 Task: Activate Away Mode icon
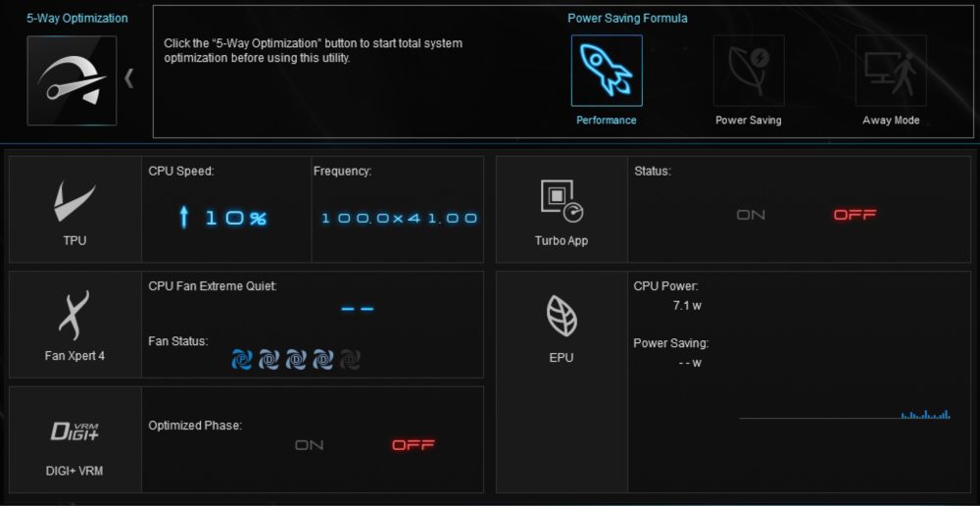891,70
